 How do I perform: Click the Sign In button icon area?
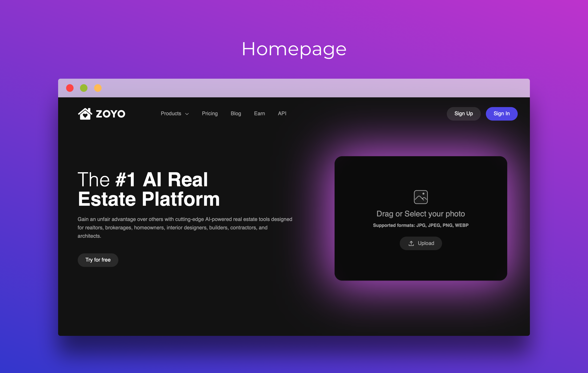501,114
